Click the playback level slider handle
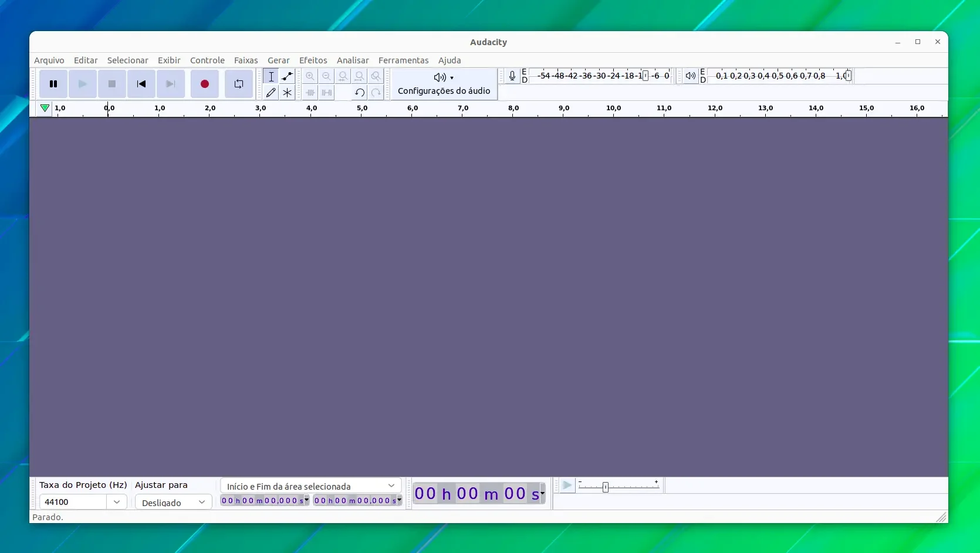The height and width of the screenshot is (553, 980). pos(848,76)
